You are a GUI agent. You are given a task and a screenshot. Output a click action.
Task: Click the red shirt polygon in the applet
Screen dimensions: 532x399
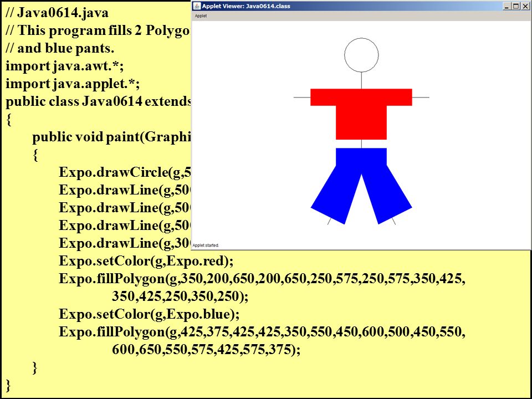pos(361,114)
